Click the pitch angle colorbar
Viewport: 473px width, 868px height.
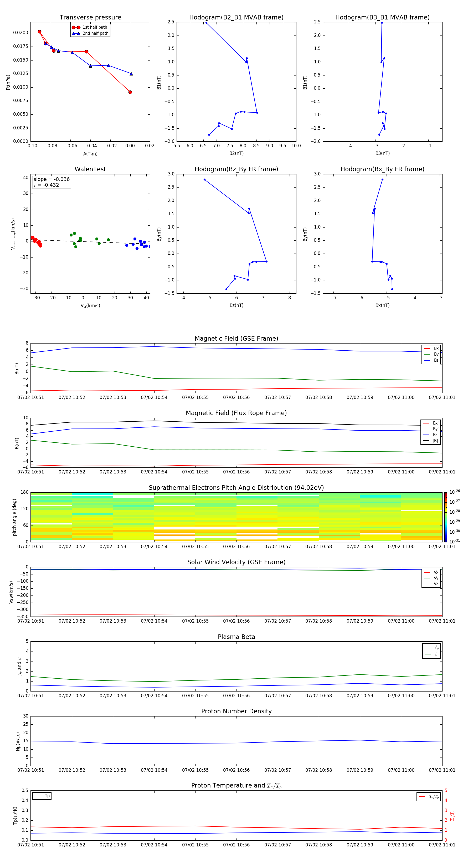pyautogui.click(x=446, y=517)
